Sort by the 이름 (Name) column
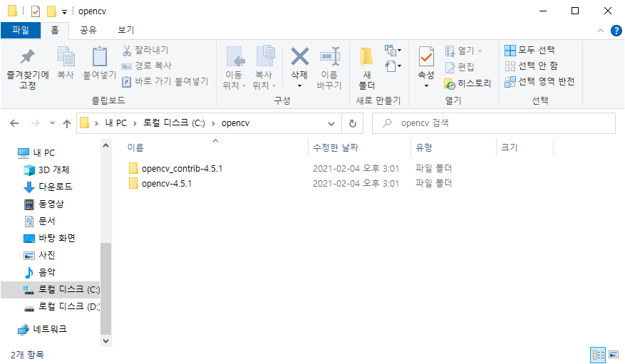Image resolution: width=625 pixels, height=364 pixels. (x=135, y=147)
